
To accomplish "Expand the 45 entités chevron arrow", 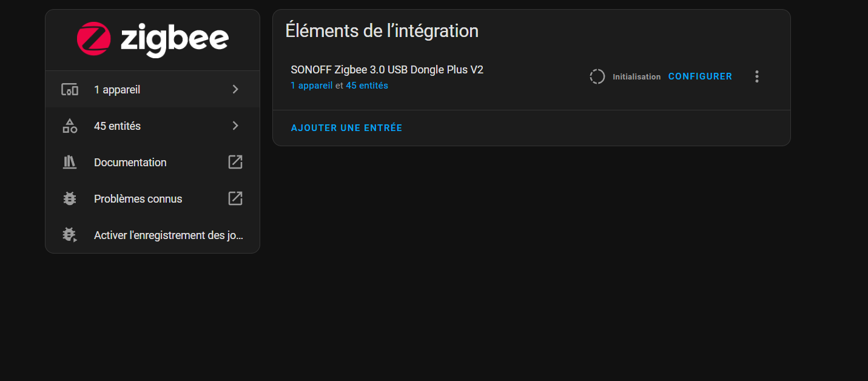I will (235, 126).
